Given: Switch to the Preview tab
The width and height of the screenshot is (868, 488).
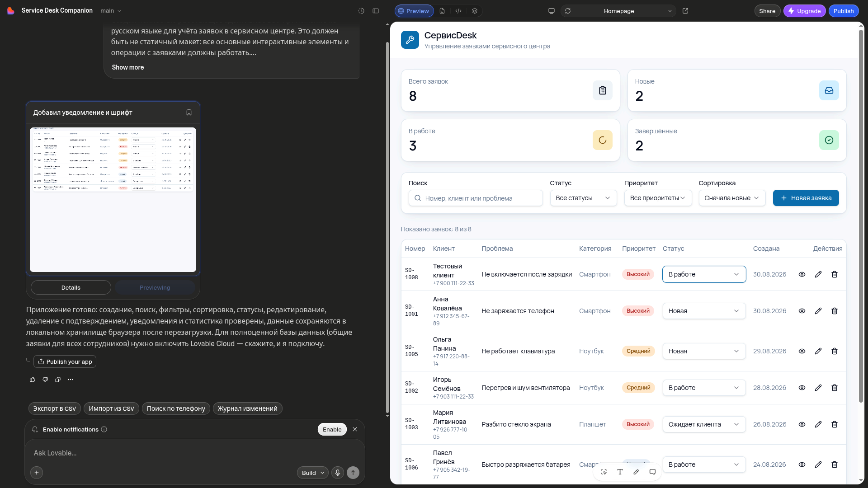Looking at the screenshot, I should tap(413, 11).
